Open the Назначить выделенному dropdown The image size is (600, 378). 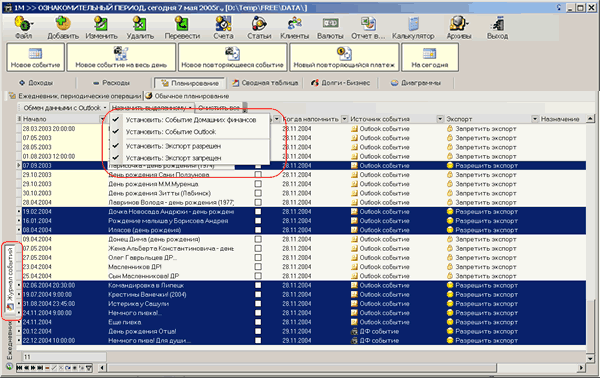[x=152, y=108]
